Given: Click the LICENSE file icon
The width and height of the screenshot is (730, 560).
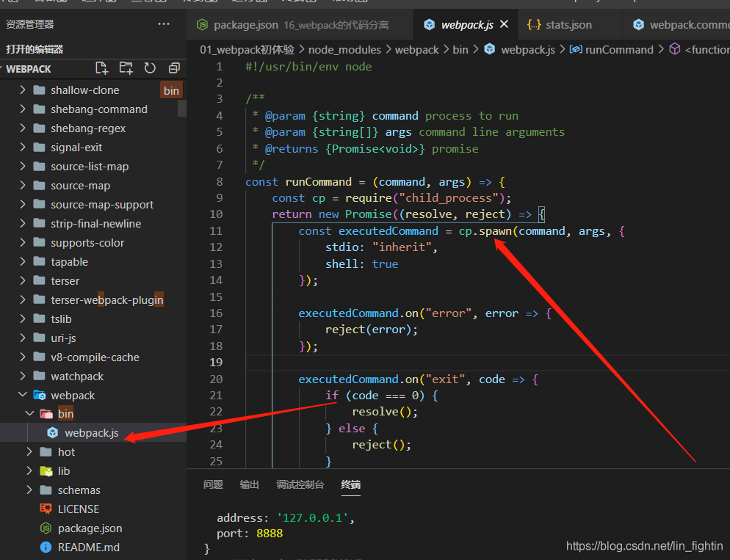Looking at the screenshot, I should pos(46,509).
